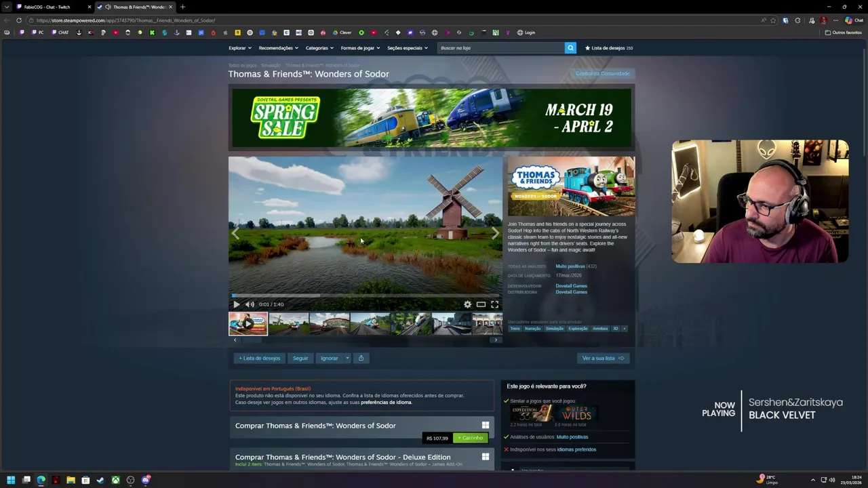Image resolution: width=868 pixels, height=488 pixels.
Task: Open browser settings ellipsis menu
Action: 835,20
